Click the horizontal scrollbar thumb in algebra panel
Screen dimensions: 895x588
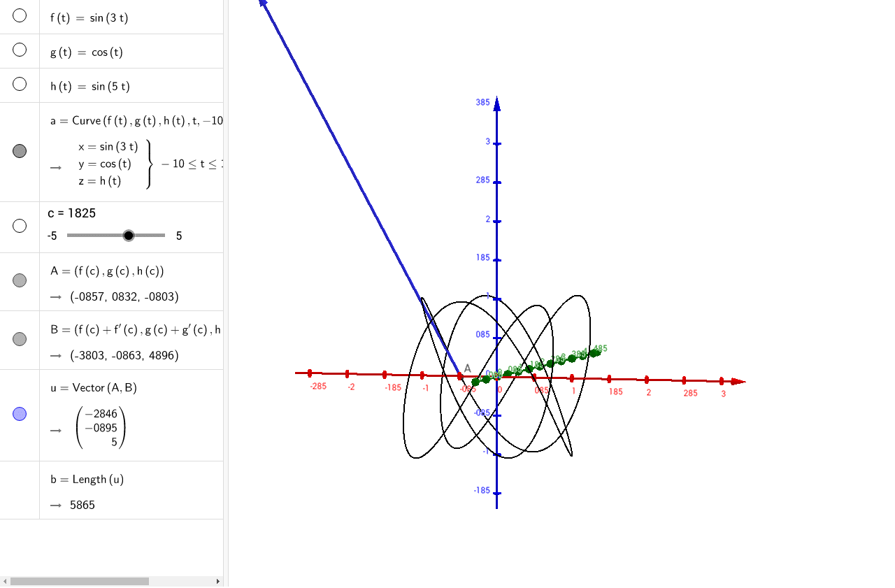pos(80,581)
